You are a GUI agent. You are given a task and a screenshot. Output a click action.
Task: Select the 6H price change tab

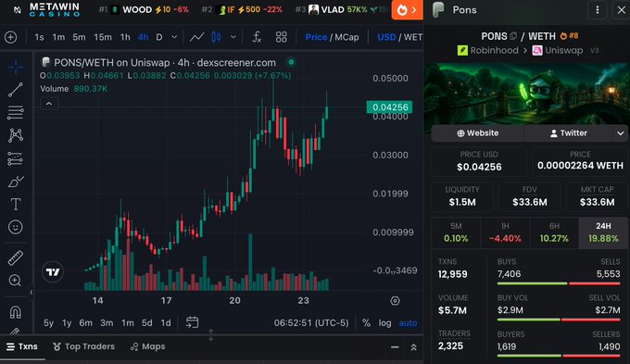pos(554,232)
